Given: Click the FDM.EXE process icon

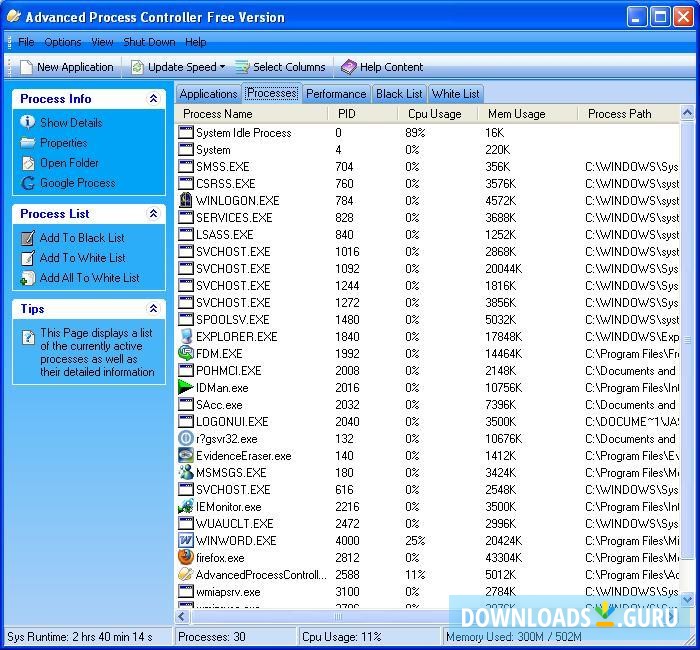Looking at the screenshot, I should (185, 354).
